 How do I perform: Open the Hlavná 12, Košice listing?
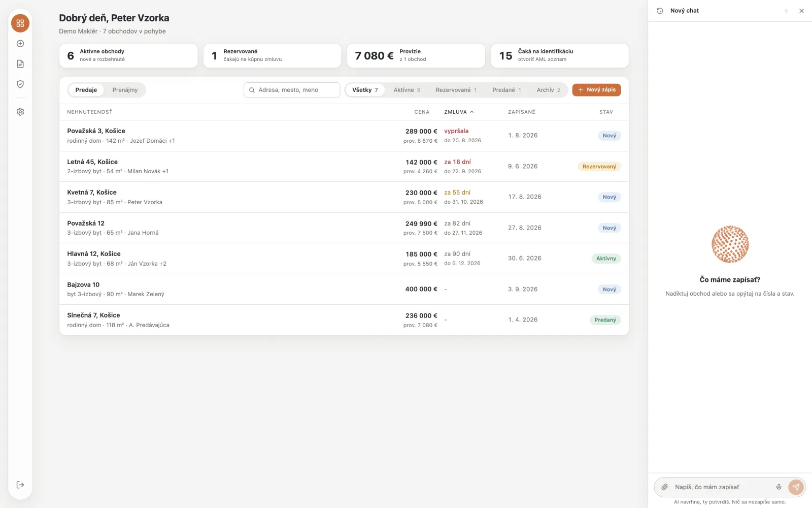(x=344, y=259)
